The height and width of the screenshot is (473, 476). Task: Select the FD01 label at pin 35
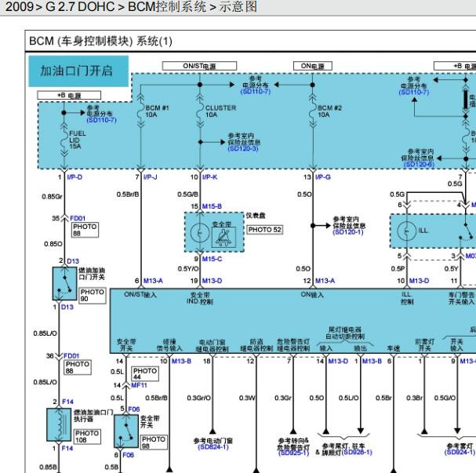(x=78, y=218)
